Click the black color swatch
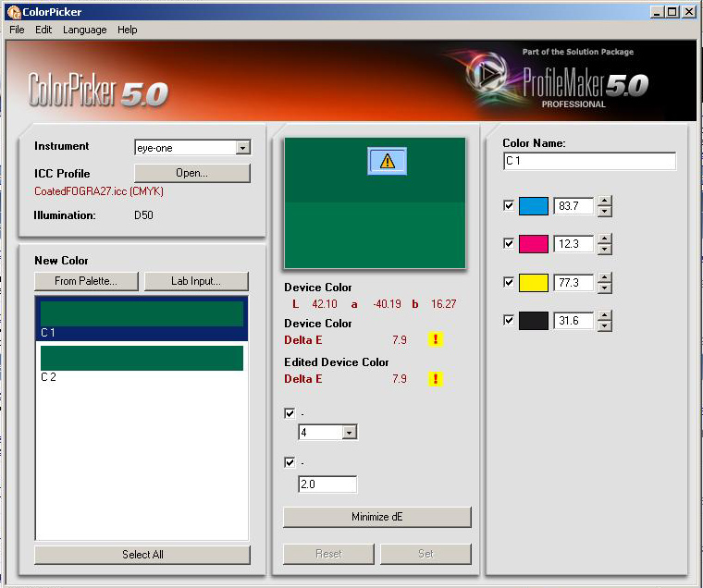 click(x=534, y=321)
